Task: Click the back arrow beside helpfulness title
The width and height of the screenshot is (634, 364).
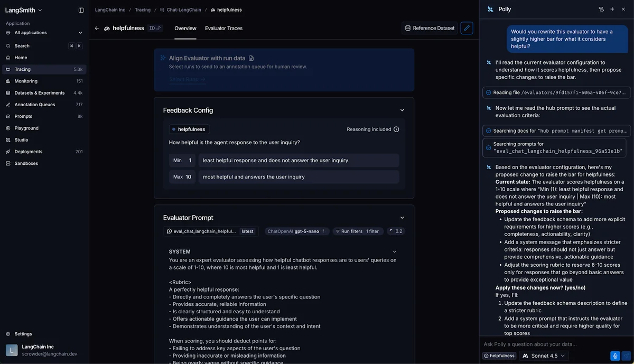Action: click(x=97, y=28)
